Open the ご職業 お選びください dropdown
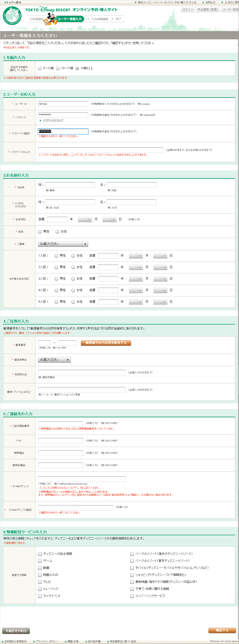Viewport: 239px width, 644px height. tap(63, 244)
